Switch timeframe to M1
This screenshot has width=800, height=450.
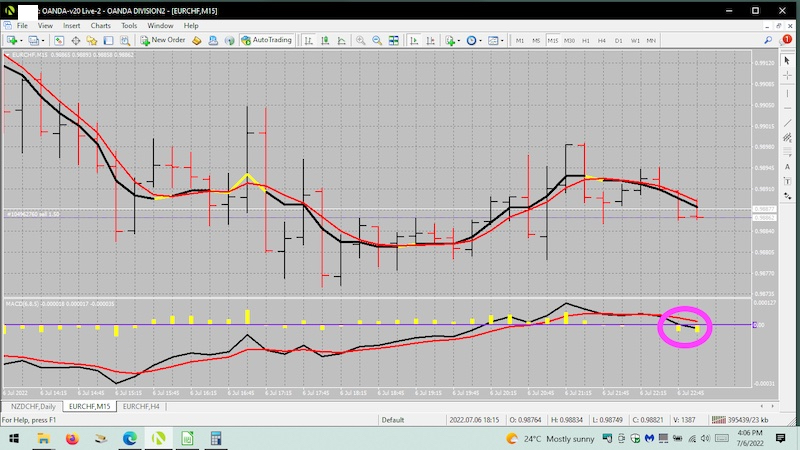coord(520,40)
